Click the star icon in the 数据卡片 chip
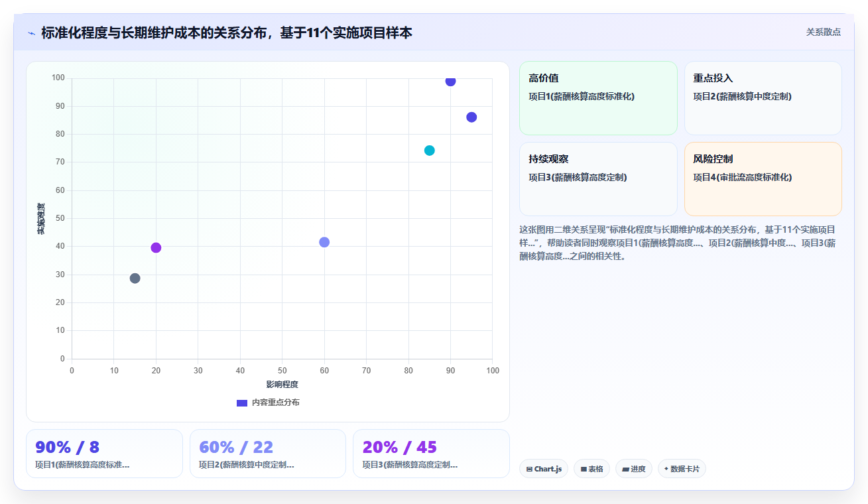 (x=666, y=469)
